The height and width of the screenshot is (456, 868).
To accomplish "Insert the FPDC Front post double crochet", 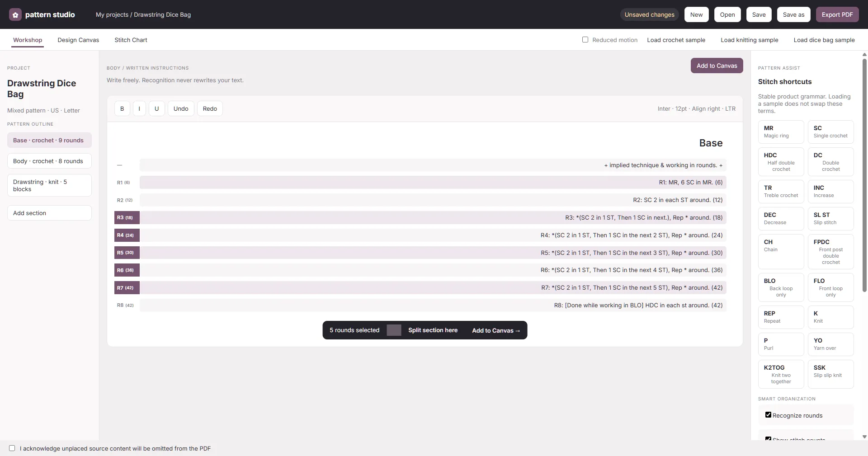I will [830, 252].
